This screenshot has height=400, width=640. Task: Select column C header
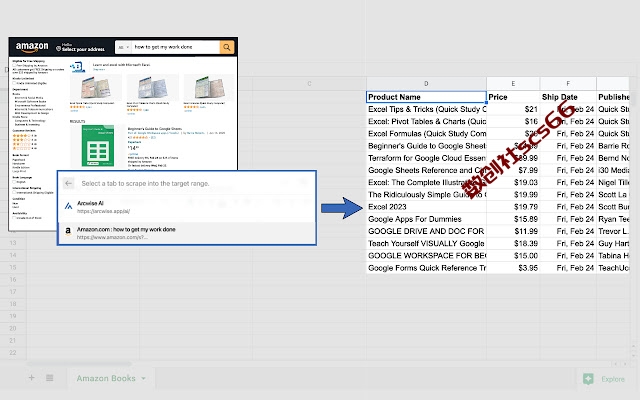pos(309,83)
